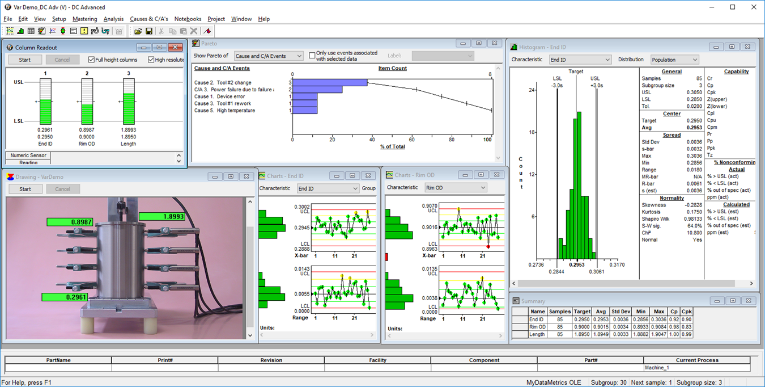The image size is (765, 387).
Task: Open the Mastering menu
Action: point(85,19)
